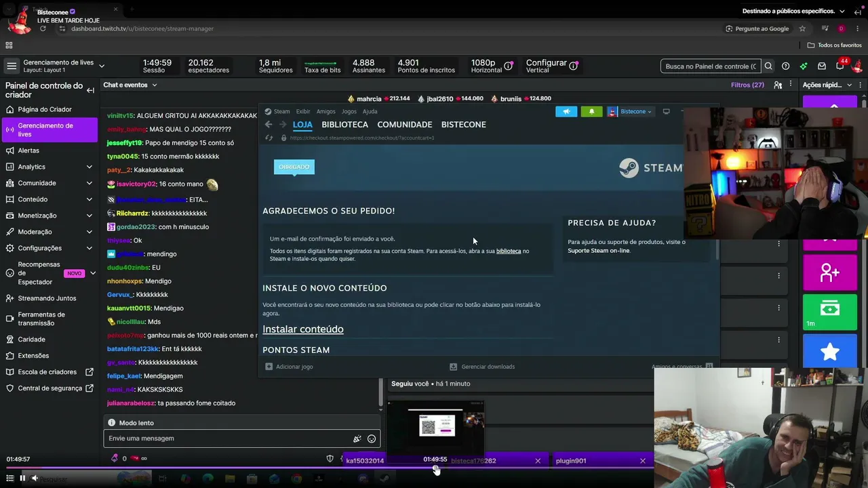Open the COMUNIDADE tab in Steam

click(405, 125)
